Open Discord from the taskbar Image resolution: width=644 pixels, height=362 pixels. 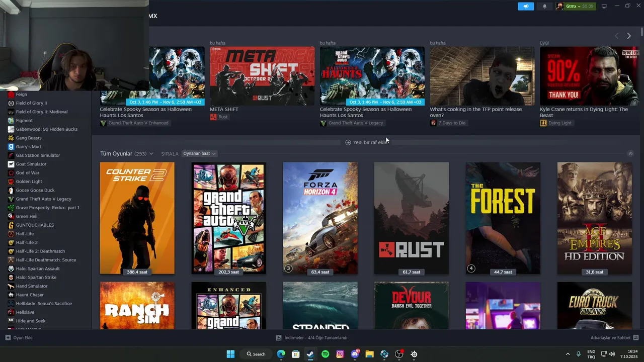point(355,354)
